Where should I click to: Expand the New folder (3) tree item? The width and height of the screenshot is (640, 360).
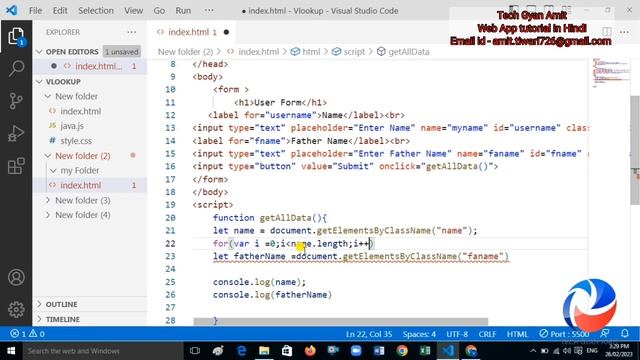[x=48, y=200]
